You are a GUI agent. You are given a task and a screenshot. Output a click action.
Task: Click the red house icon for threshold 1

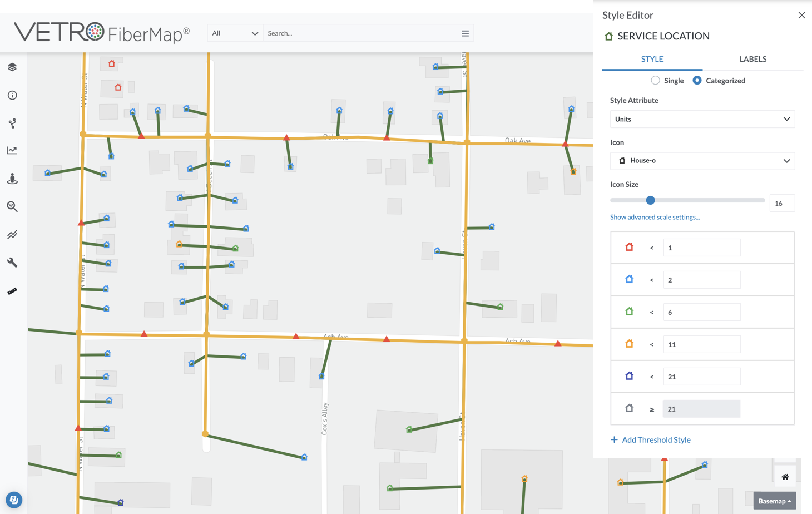(x=629, y=247)
